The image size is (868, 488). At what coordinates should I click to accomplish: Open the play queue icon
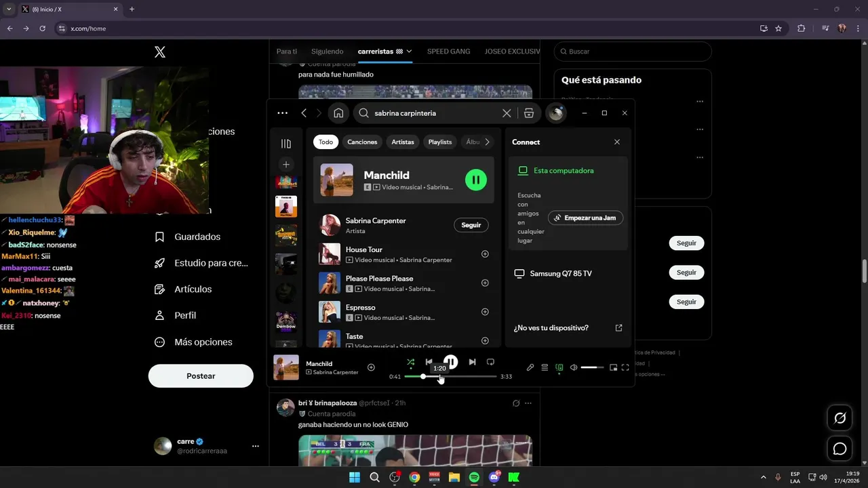coord(545,367)
